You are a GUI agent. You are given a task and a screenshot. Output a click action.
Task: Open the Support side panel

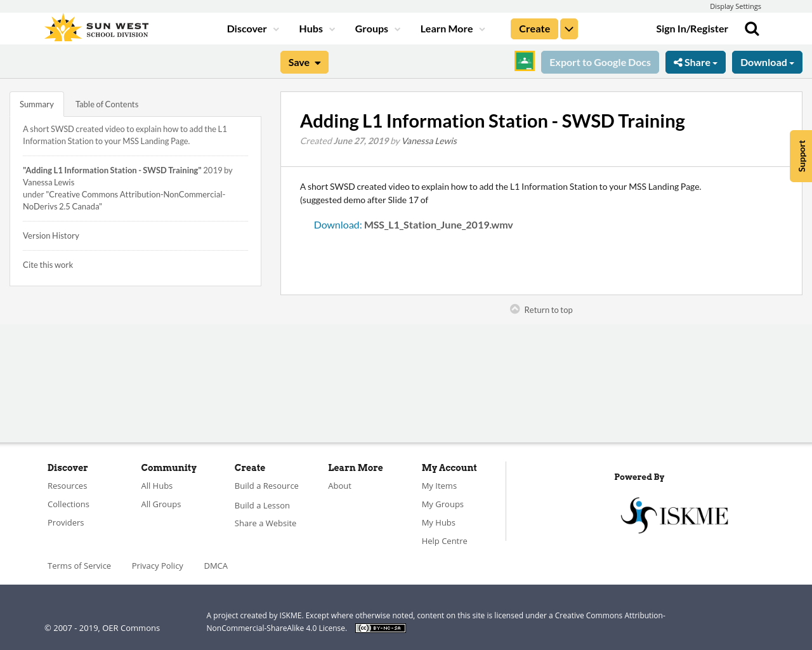coord(801,156)
